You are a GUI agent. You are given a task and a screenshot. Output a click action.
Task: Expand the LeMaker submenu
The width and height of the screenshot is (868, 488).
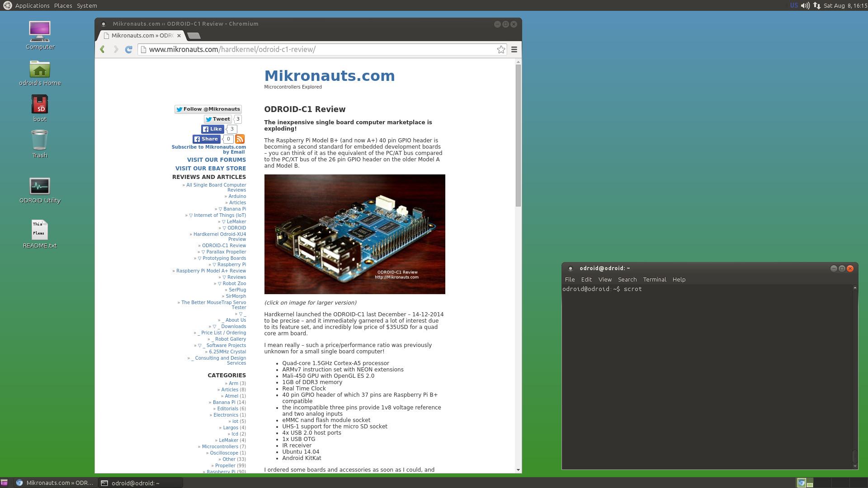234,222
